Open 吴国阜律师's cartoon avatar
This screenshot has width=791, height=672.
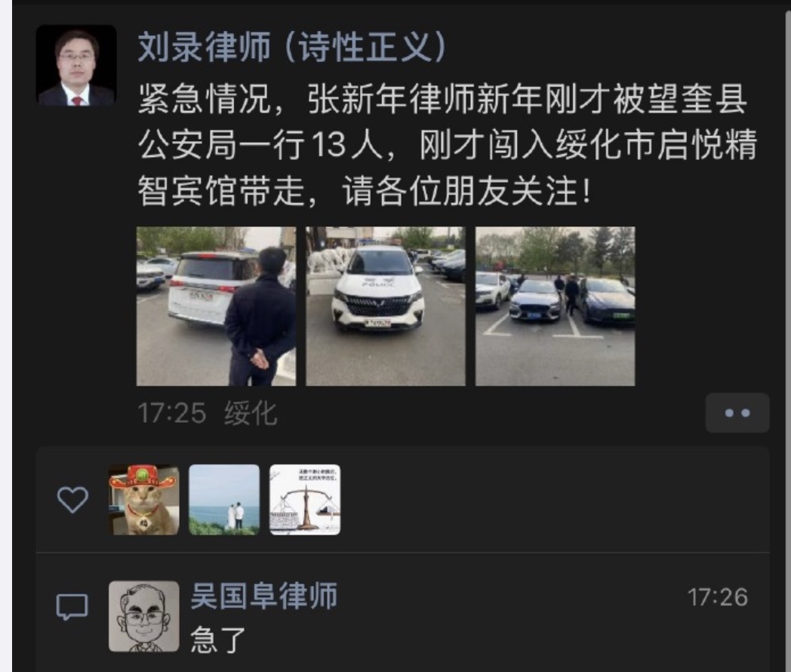[x=143, y=616]
